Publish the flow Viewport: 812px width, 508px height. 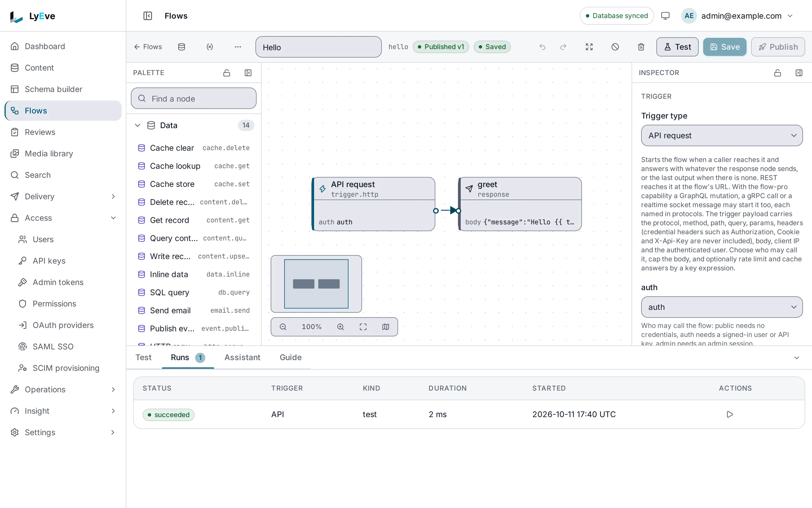coord(778,47)
